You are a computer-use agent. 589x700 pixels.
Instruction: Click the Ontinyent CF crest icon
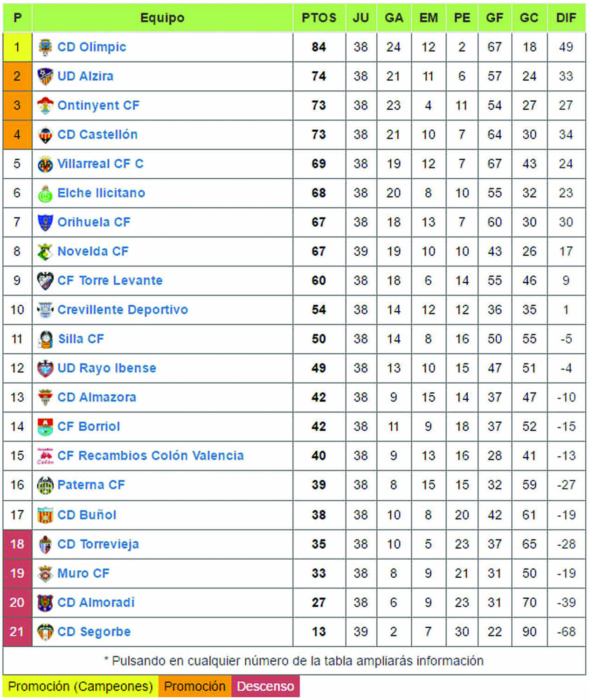pyautogui.click(x=45, y=106)
